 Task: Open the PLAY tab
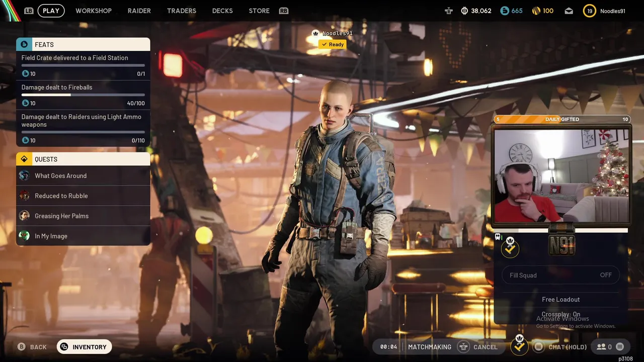coord(51,11)
